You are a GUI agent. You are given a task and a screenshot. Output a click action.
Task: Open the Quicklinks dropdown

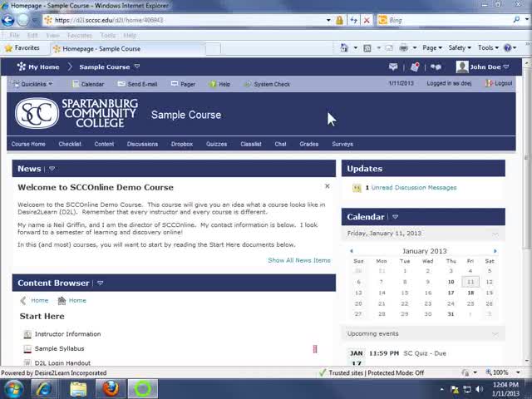(x=33, y=84)
